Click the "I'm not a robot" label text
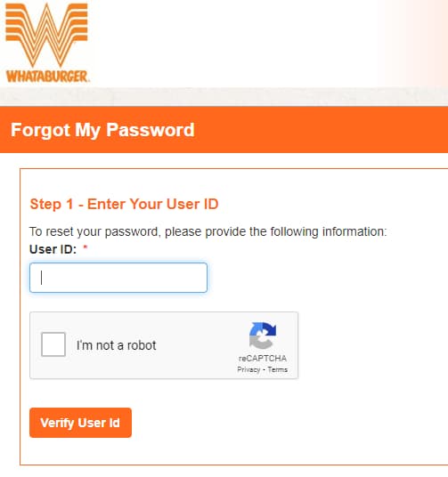 tap(116, 345)
